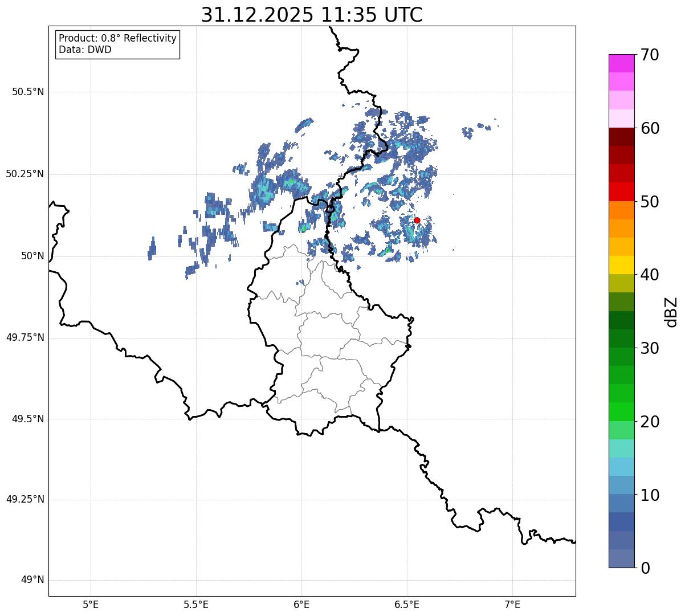Image resolution: width=685 pixels, height=616 pixels.
Task: Click the 6°E longitude label
Action: tap(301, 605)
